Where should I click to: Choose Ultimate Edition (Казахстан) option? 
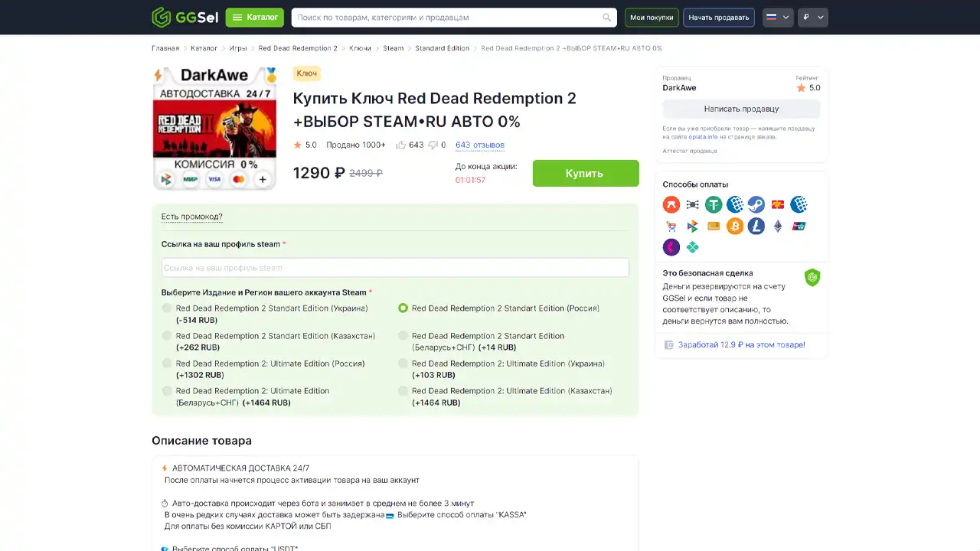(x=403, y=391)
